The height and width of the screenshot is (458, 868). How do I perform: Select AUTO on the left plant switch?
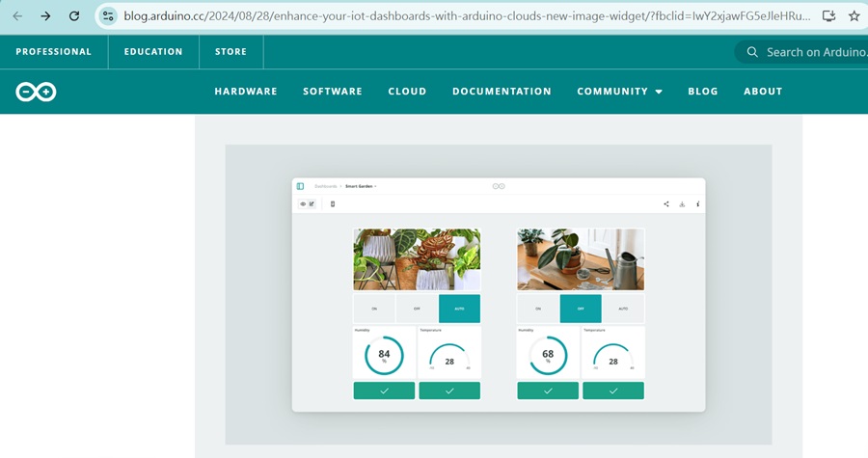pos(459,309)
